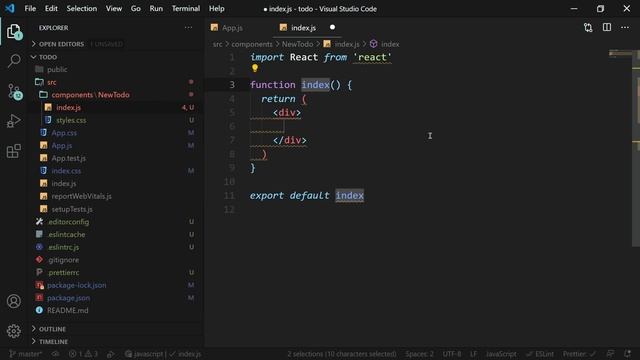The width and height of the screenshot is (640, 360).
Task: Click the notifications bell in status bar
Action: pos(627,354)
